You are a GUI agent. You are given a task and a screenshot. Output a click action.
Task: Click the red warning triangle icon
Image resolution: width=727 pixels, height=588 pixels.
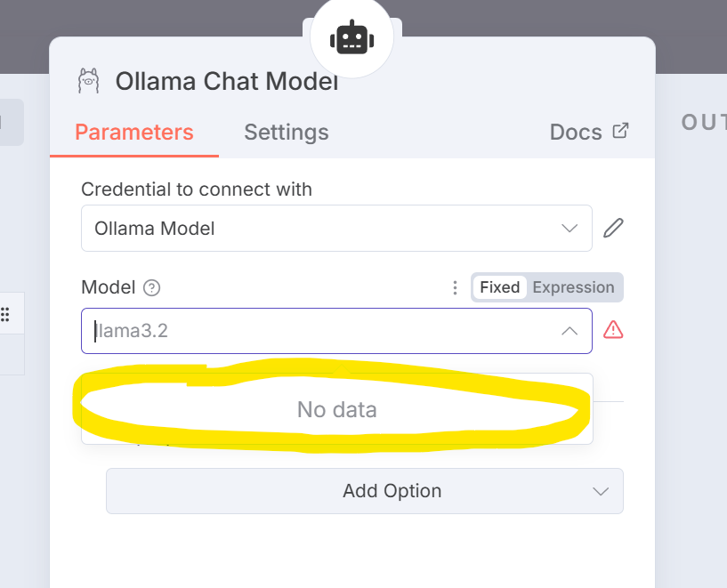pos(613,330)
